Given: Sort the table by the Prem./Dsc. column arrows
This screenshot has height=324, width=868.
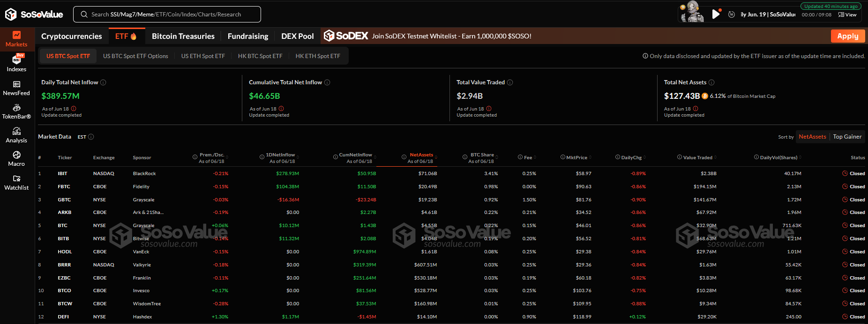Looking at the screenshot, I should point(227,157).
